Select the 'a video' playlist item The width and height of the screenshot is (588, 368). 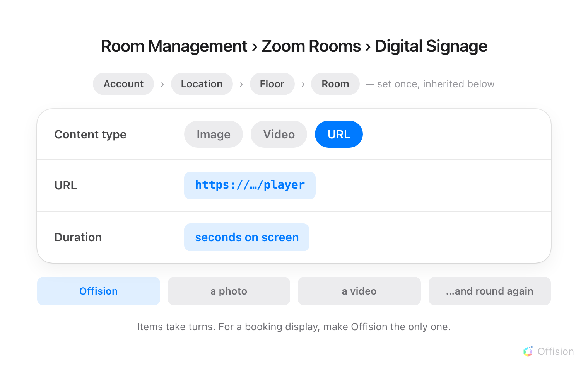pyautogui.click(x=359, y=291)
